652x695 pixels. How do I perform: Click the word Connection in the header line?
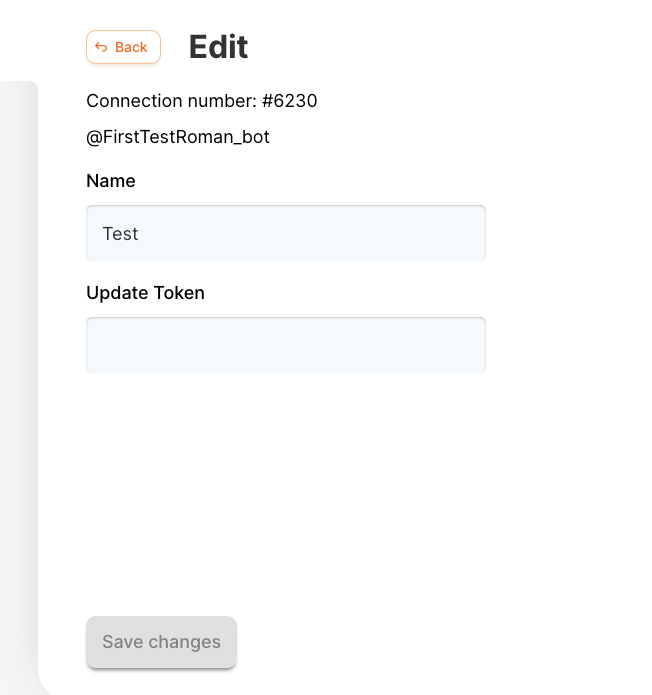tap(134, 101)
